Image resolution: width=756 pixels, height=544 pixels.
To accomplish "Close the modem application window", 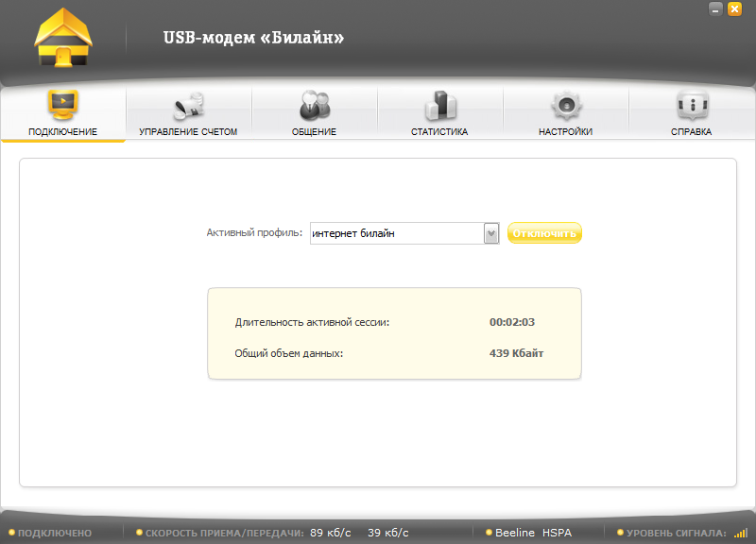I will coord(734,8).
